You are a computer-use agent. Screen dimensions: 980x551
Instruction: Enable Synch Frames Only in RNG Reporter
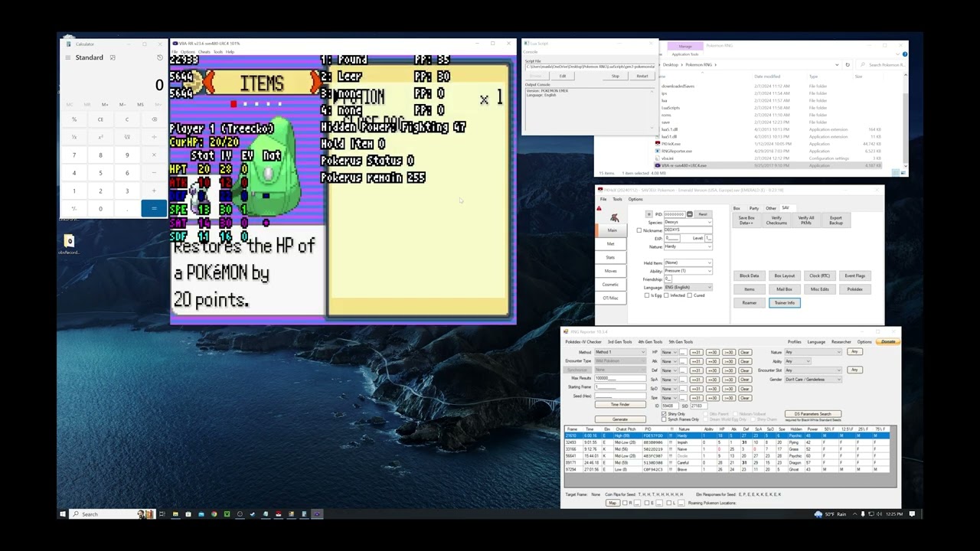pyautogui.click(x=664, y=419)
